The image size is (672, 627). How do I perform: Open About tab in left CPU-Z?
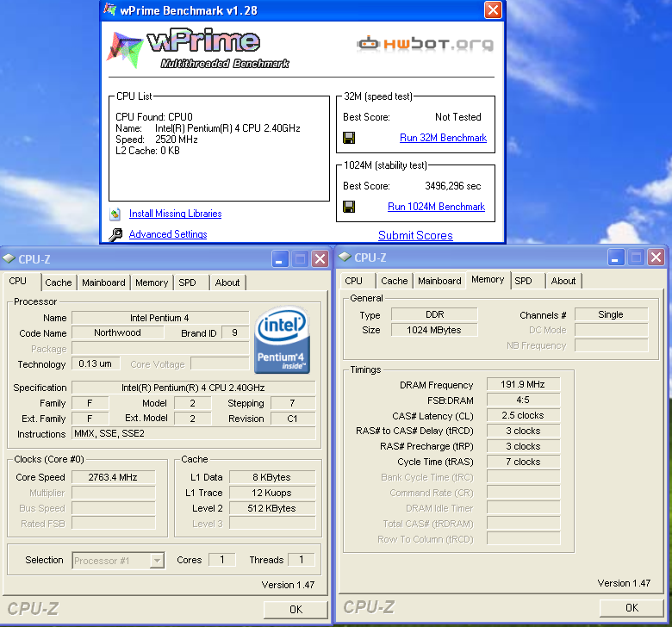coord(227,282)
